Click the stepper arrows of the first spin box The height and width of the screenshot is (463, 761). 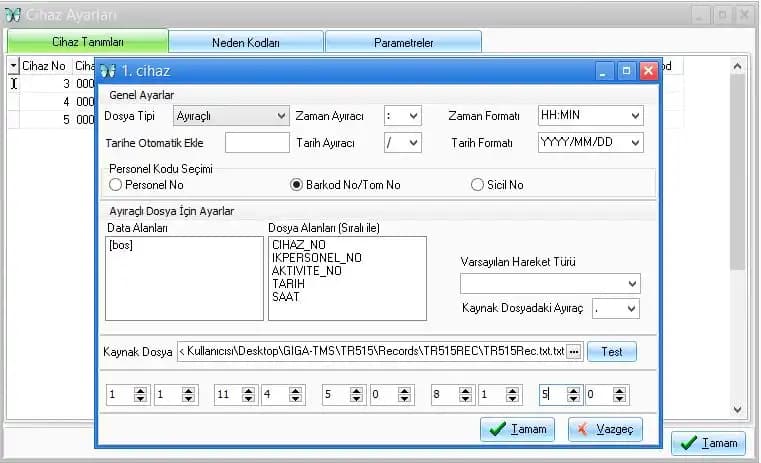coord(140,396)
